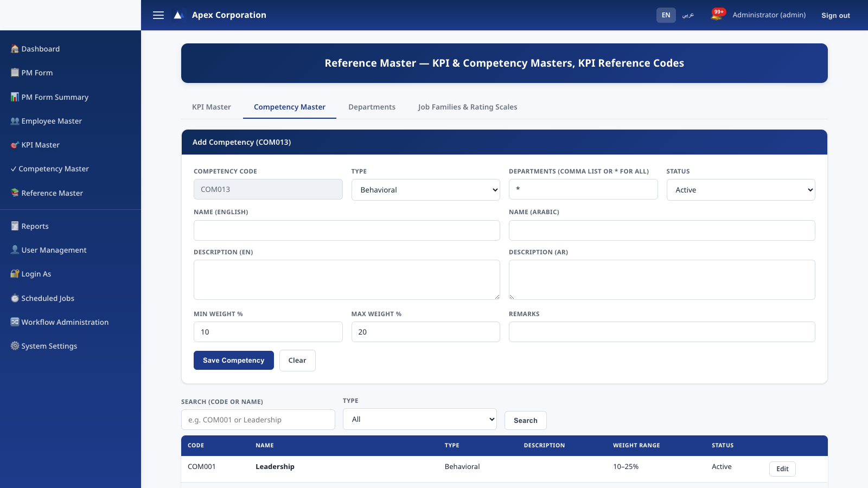This screenshot has height=488, width=868.
Task: Click the read-only Competency Code COM013 field
Action: click(x=268, y=189)
